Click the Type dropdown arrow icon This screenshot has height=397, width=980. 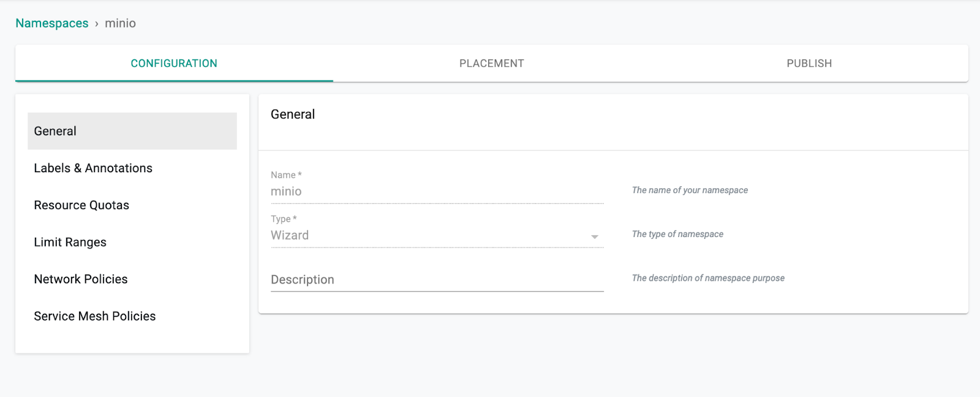click(x=594, y=236)
